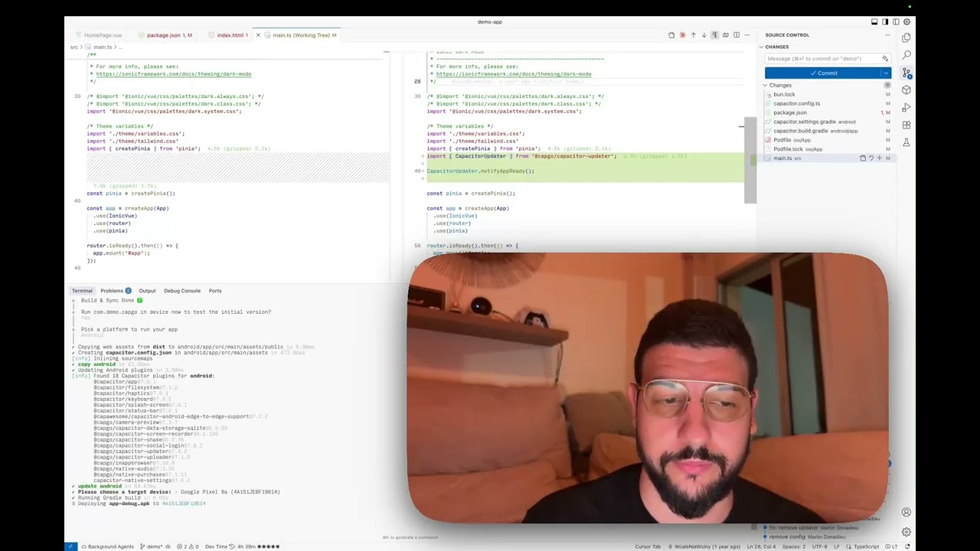Image resolution: width=980 pixels, height=551 pixels.
Task: Open Commit button dropdown arrow
Action: [886, 73]
